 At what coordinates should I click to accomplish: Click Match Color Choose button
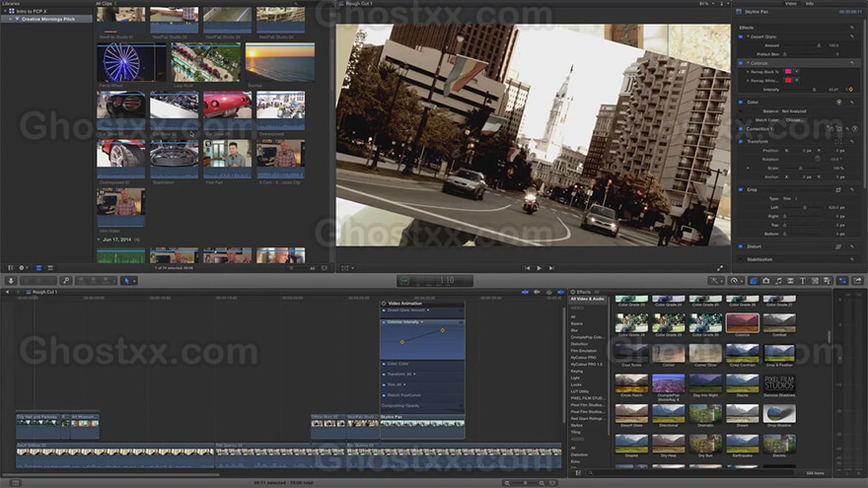coord(793,120)
